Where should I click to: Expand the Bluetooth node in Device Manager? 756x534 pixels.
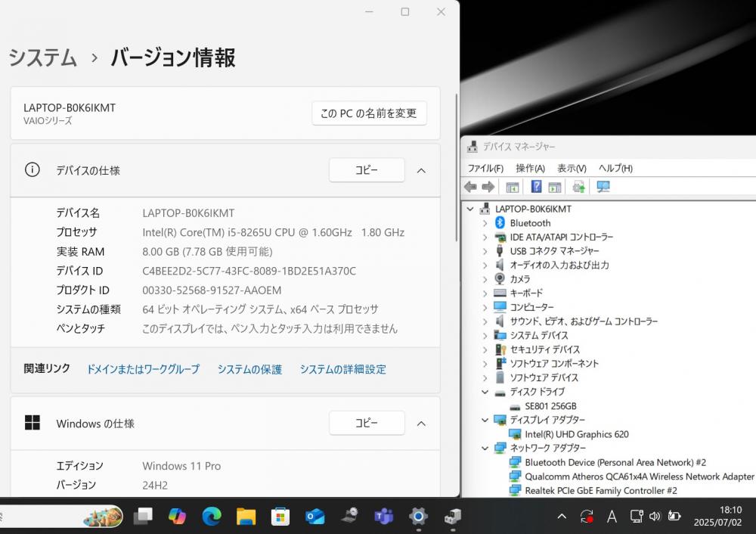pyautogui.click(x=485, y=223)
